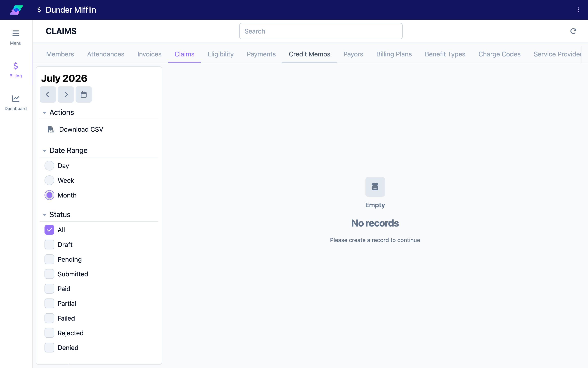Viewport: 588px width, 368px height.
Task: Check the Submitted status filter
Action: pos(49,274)
